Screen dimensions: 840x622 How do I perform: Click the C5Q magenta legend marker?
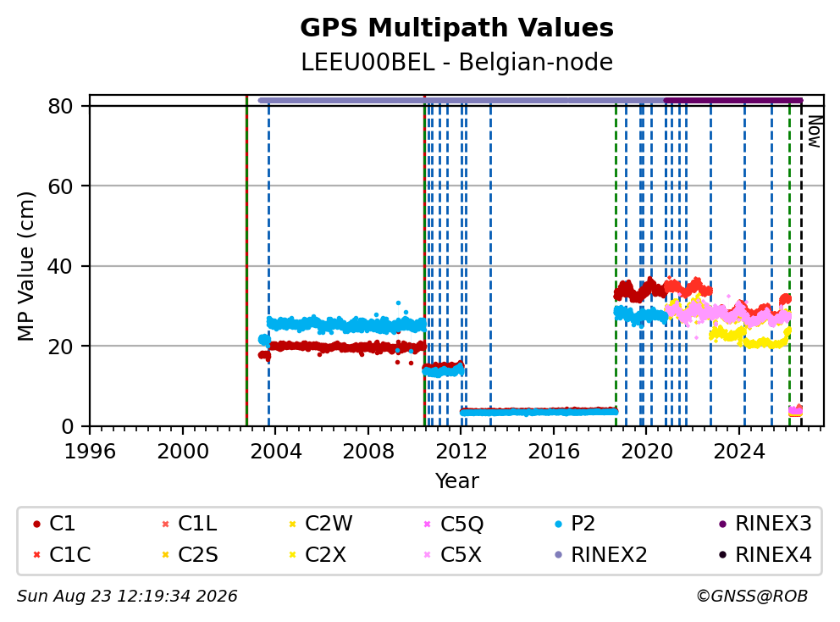pyautogui.click(x=427, y=524)
